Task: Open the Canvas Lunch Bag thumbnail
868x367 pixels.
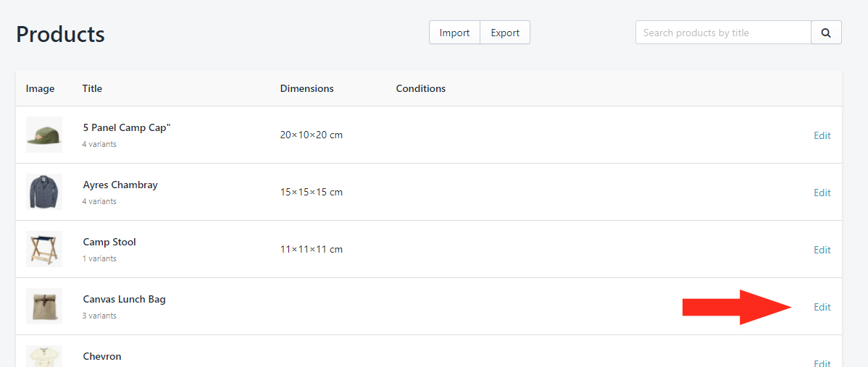Action: [44, 306]
